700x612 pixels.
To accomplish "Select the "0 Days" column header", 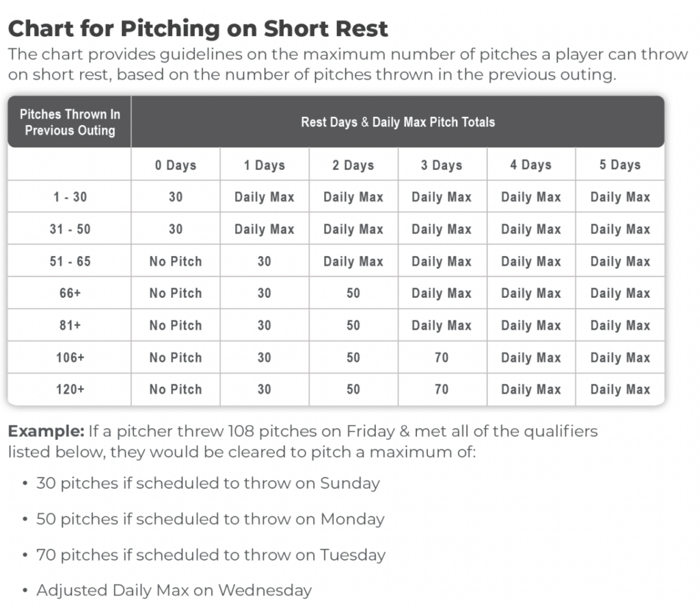I will point(176,165).
